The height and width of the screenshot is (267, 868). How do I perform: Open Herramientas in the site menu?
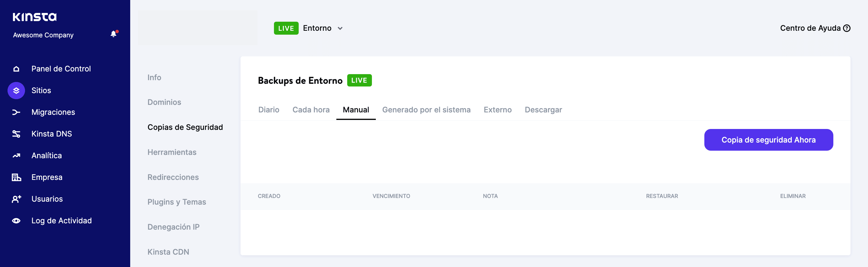pos(172,152)
